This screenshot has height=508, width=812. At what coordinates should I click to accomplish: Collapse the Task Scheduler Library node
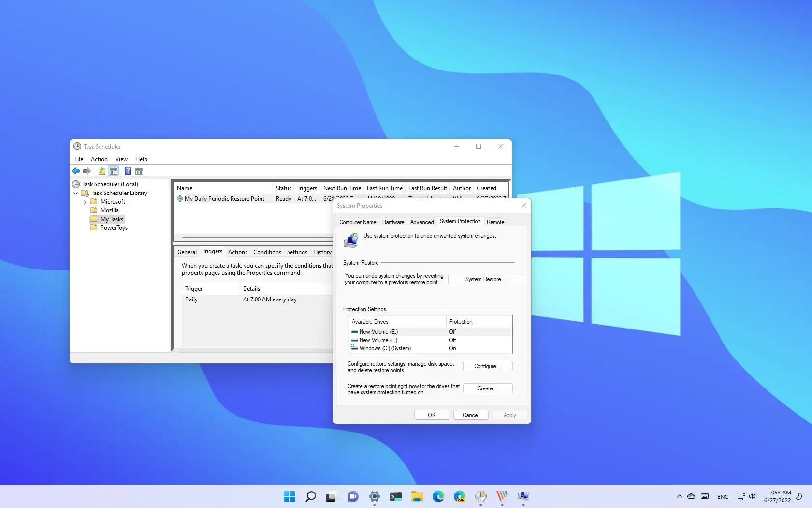click(x=76, y=193)
